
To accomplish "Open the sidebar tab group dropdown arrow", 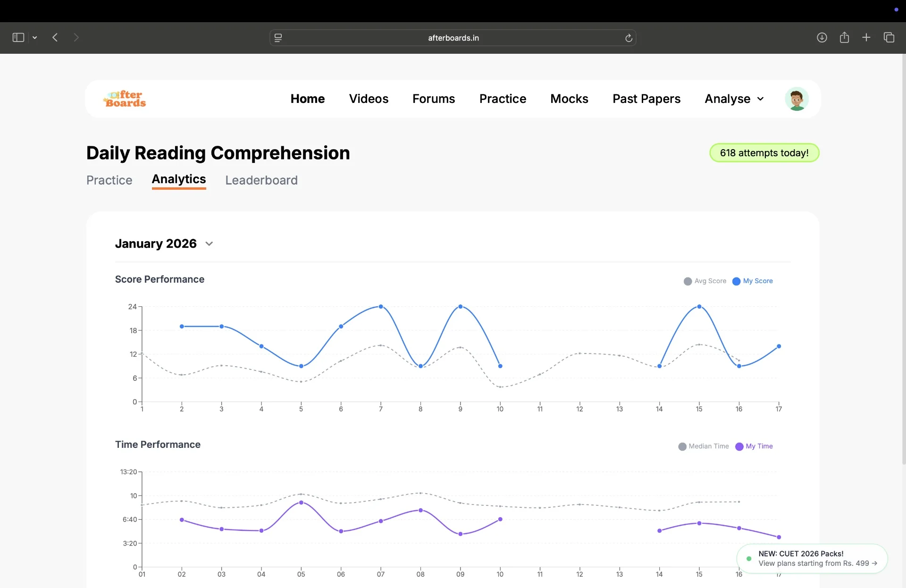I will pos(35,38).
